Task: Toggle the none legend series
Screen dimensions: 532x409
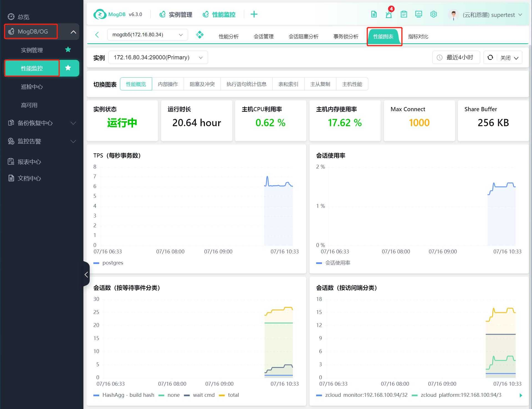Action: coord(169,395)
